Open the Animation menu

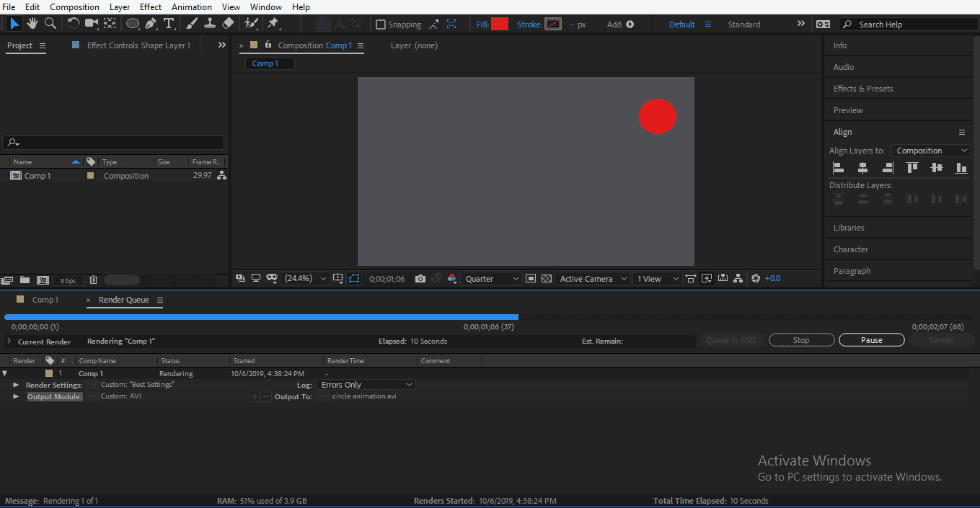[191, 7]
